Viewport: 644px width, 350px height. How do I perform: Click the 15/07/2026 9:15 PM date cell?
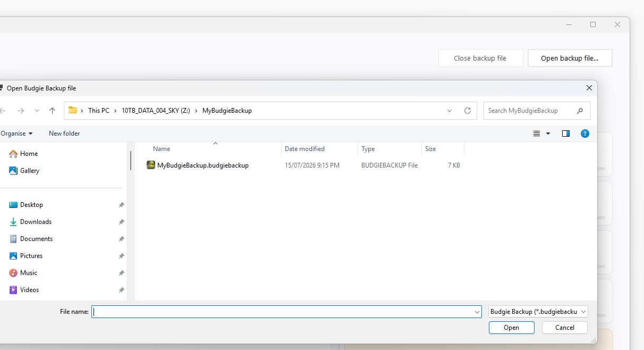pos(312,165)
